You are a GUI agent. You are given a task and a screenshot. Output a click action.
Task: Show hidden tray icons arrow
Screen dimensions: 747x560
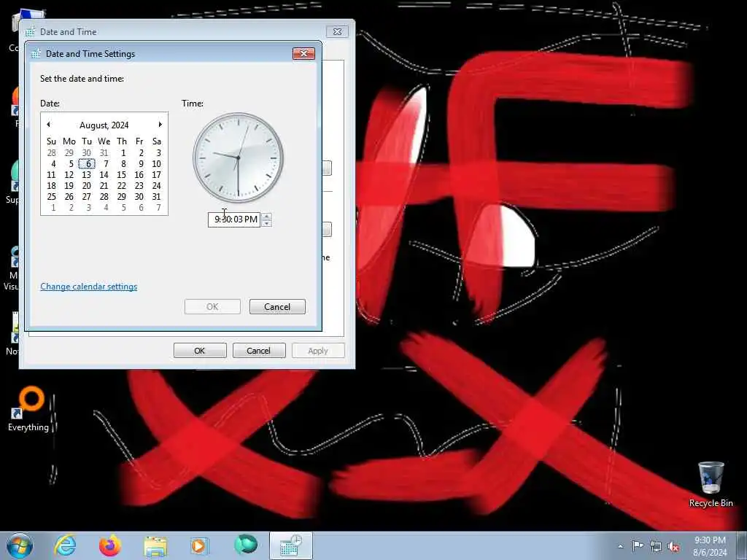[620, 546]
